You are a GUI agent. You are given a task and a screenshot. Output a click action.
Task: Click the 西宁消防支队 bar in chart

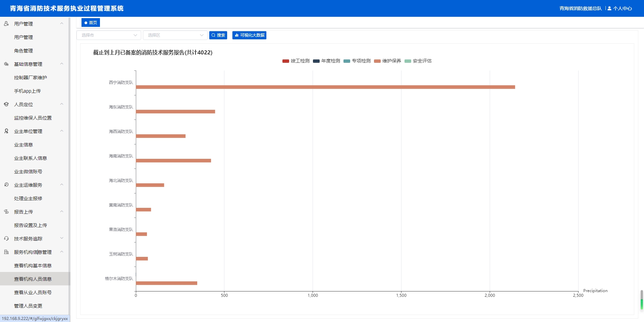pos(325,87)
